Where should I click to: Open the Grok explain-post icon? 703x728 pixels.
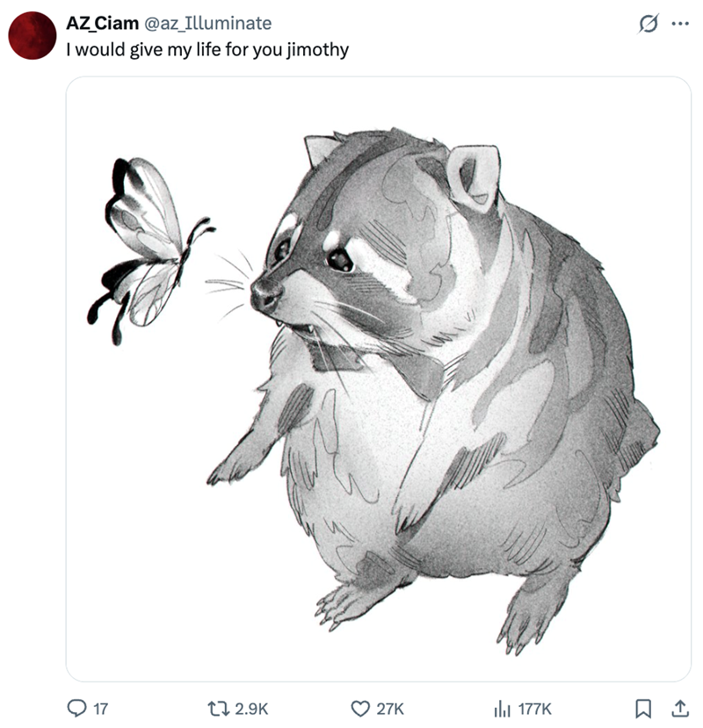tap(649, 23)
